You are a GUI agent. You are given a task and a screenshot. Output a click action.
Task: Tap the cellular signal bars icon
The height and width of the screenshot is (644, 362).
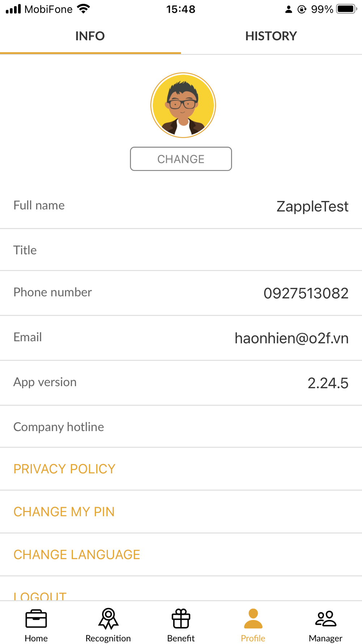point(13,9)
